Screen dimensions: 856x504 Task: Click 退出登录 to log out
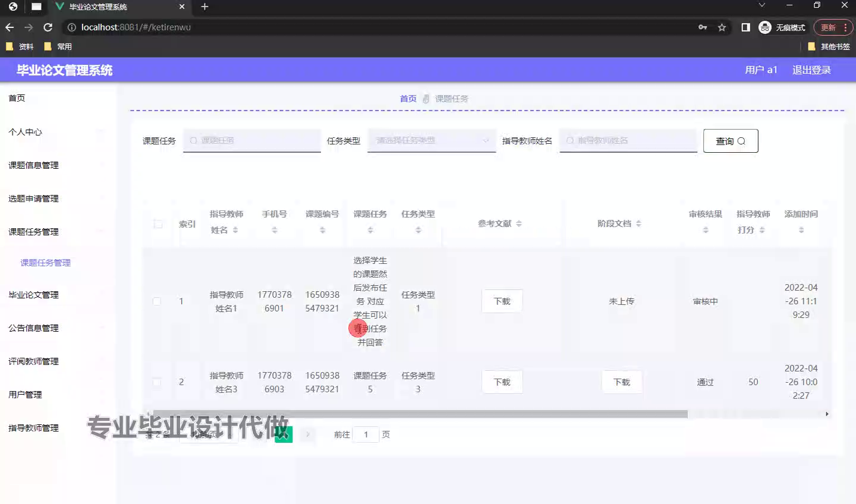pyautogui.click(x=811, y=70)
